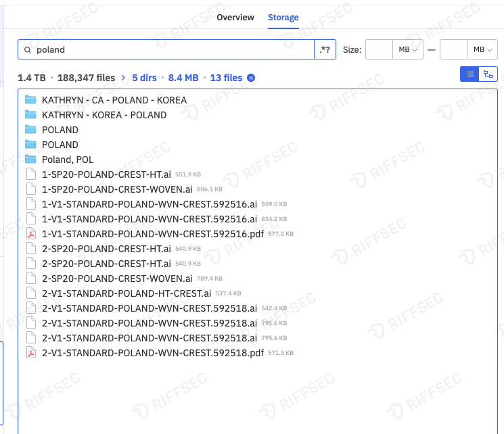Click the PDF icon of 2-V1-STANDARD-POLAND-WVN-CREST.592518.pdf
Image resolution: width=504 pixels, height=434 pixels.
31,353
